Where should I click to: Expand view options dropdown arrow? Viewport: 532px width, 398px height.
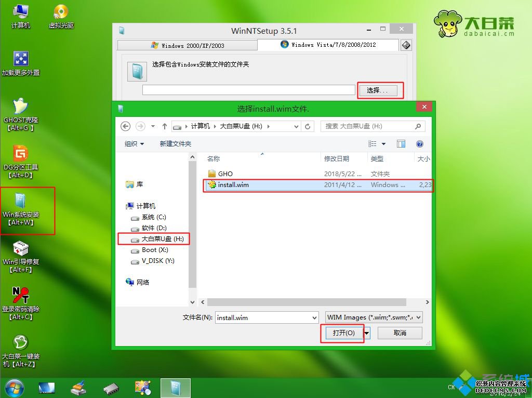[384, 144]
